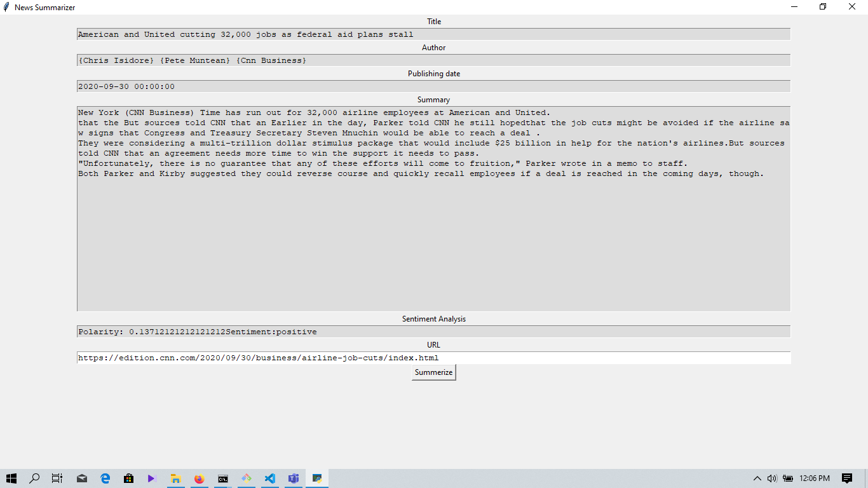Open the Mail app from taskbar
This screenshot has width=868, height=488.
tap(82, 478)
